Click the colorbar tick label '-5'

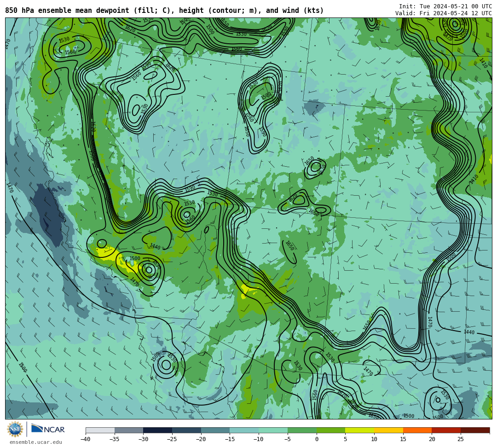[x=288, y=439]
